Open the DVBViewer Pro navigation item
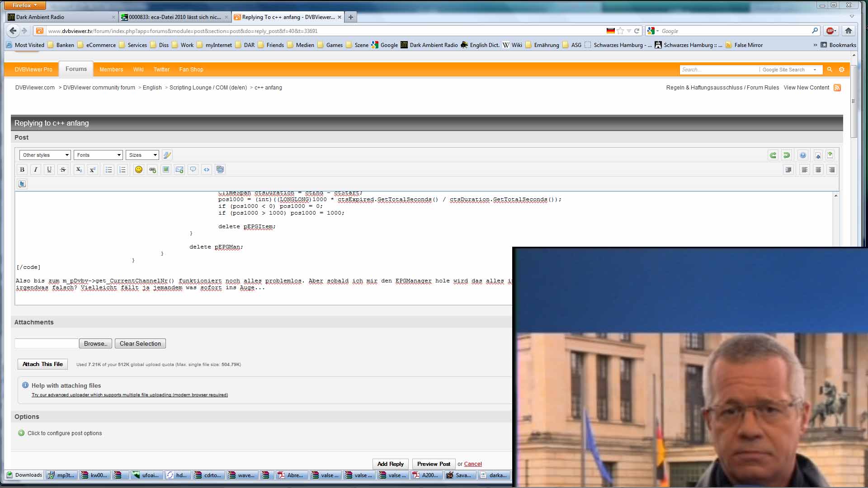 33,70
